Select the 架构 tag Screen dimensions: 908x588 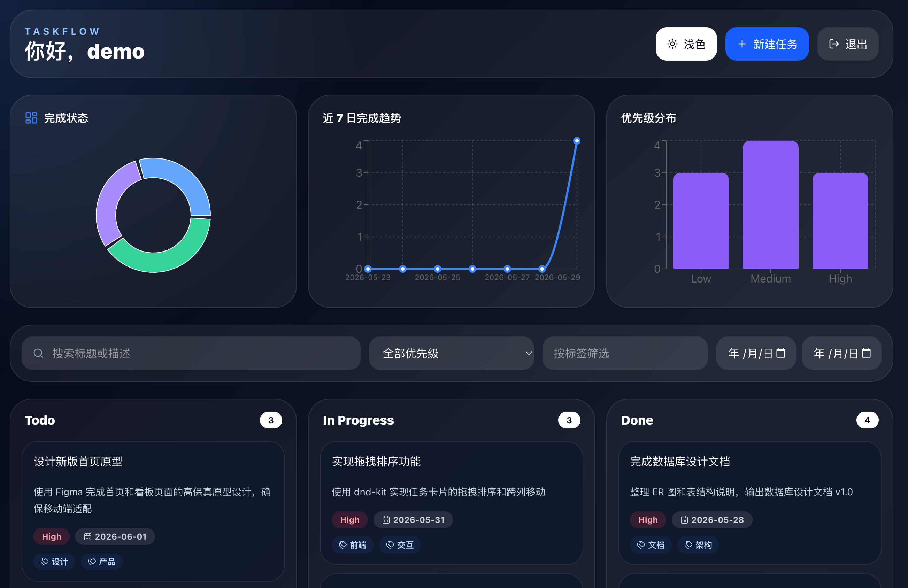(698, 544)
